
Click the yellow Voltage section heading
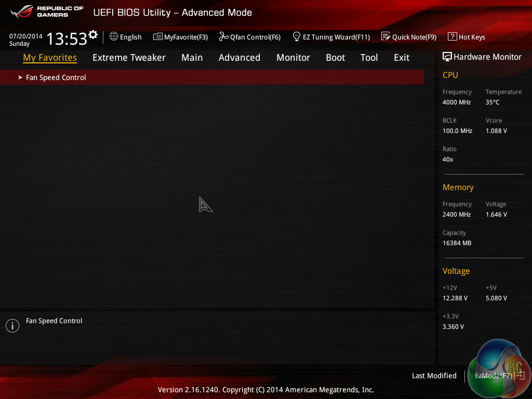click(456, 271)
